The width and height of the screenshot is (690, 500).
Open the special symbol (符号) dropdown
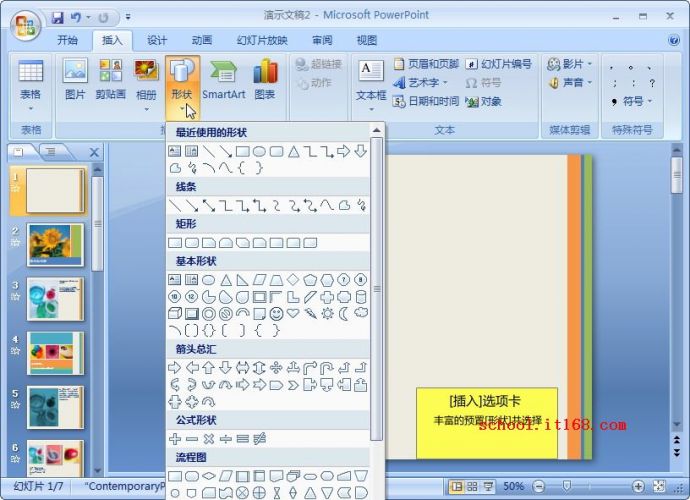(632, 102)
